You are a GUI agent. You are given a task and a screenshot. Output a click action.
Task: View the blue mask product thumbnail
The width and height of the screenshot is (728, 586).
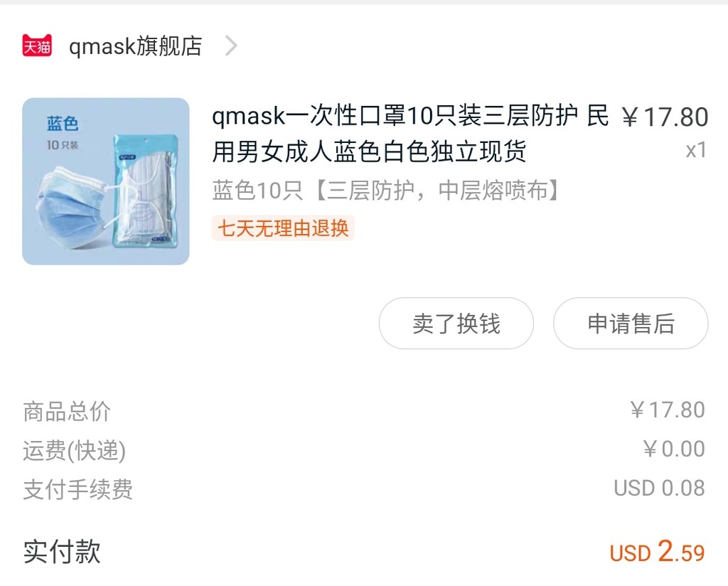(106, 181)
